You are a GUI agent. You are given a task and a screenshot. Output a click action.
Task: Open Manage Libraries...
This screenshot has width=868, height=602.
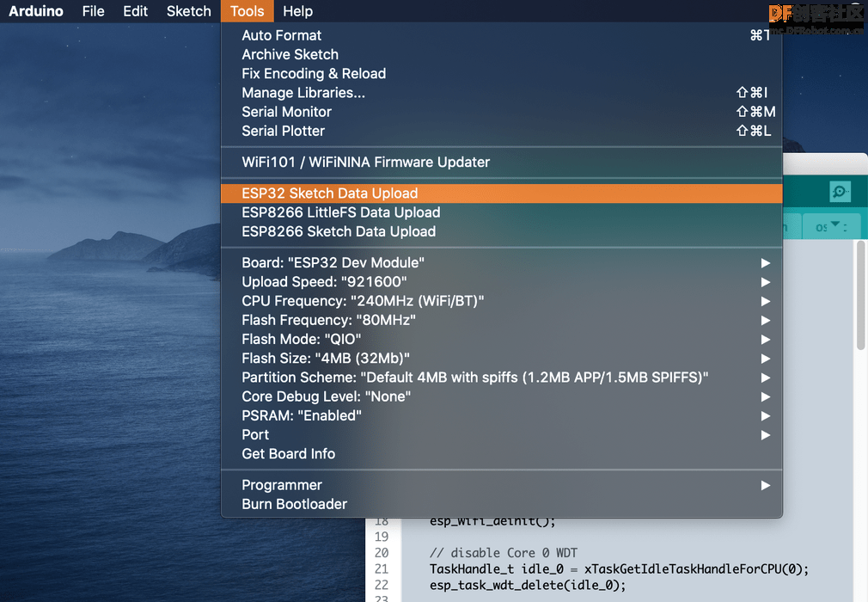502,93
